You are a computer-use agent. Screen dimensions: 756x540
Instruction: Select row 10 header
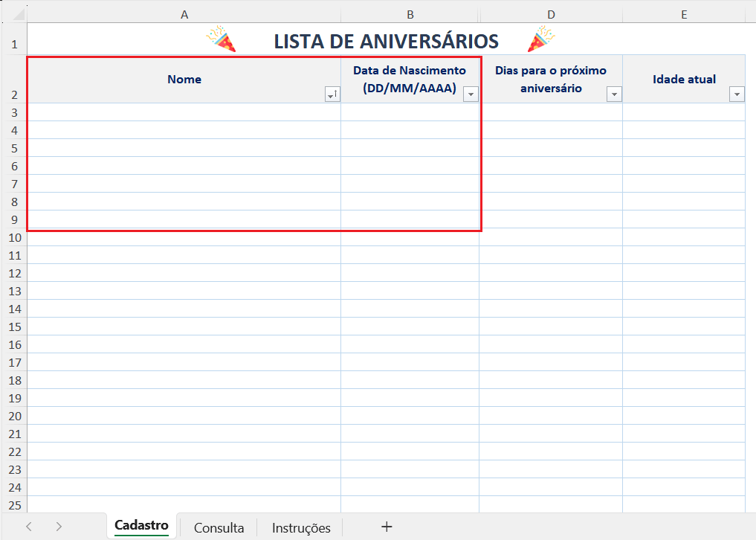pyautogui.click(x=14, y=238)
